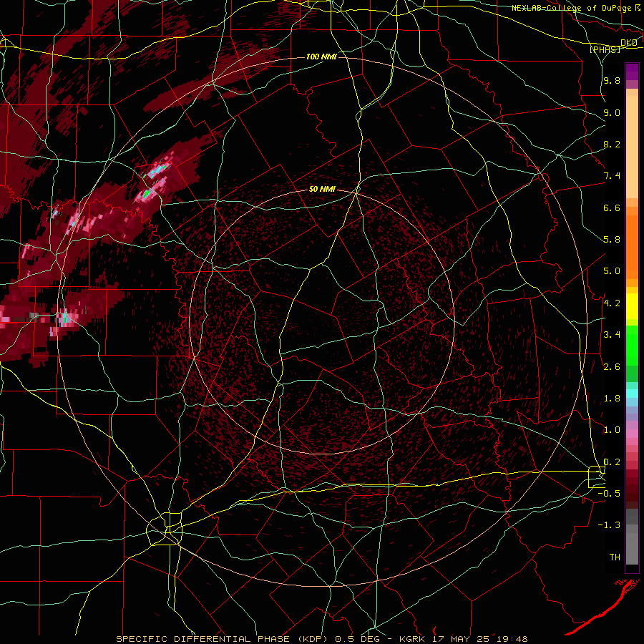Click the cyan segment of the color bar

632,393
